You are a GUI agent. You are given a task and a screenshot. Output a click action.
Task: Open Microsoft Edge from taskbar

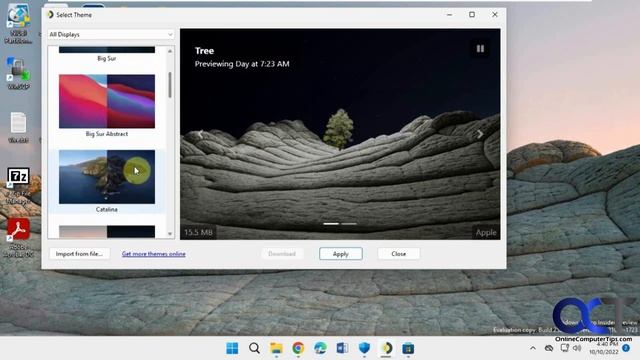pyautogui.click(x=320, y=348)
